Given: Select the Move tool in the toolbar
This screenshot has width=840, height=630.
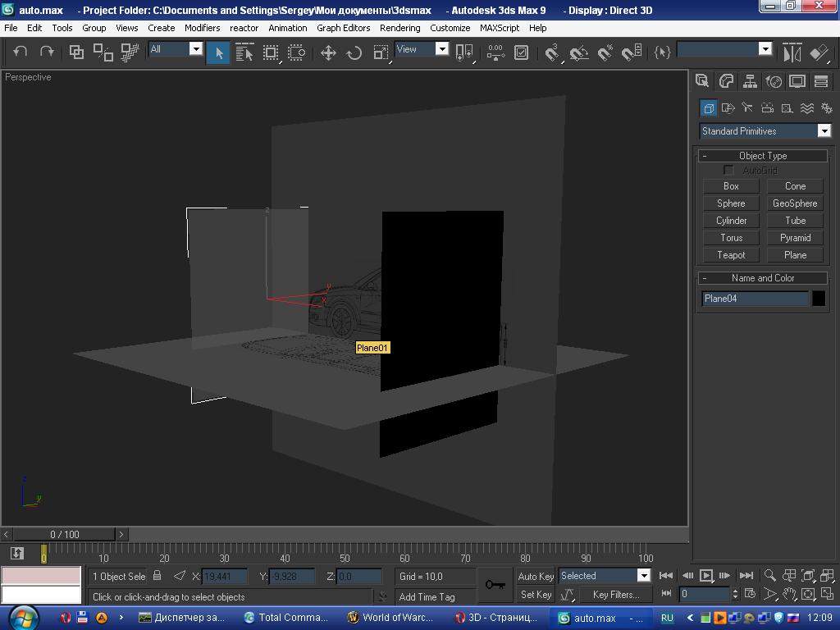Looking at the screenshot, I should [328, 52].
